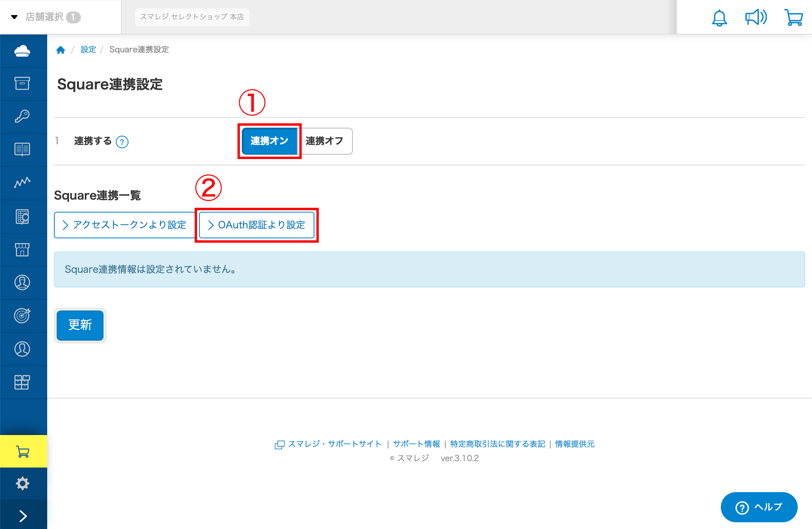Open the gear settings sidebar icon
Image resolution: width=812 pixels, height=529 pixels.
click(x=22, y=483)
